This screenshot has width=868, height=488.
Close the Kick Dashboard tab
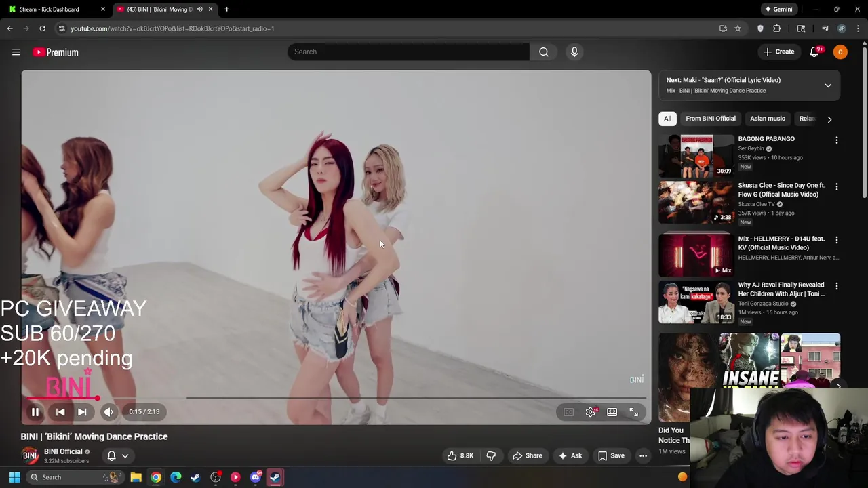pos(103,9)
